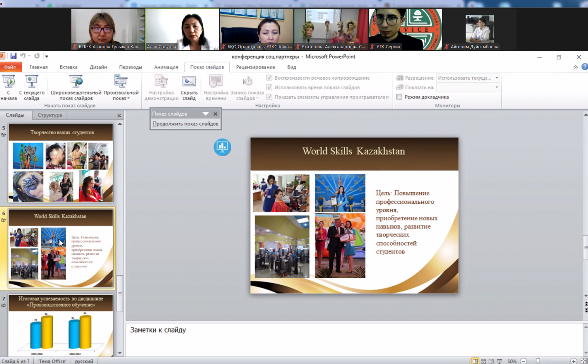This screenshot has height=364, width=588.
Task: Switch to the Дизайн tab
Action: click(x=98, y=67)
